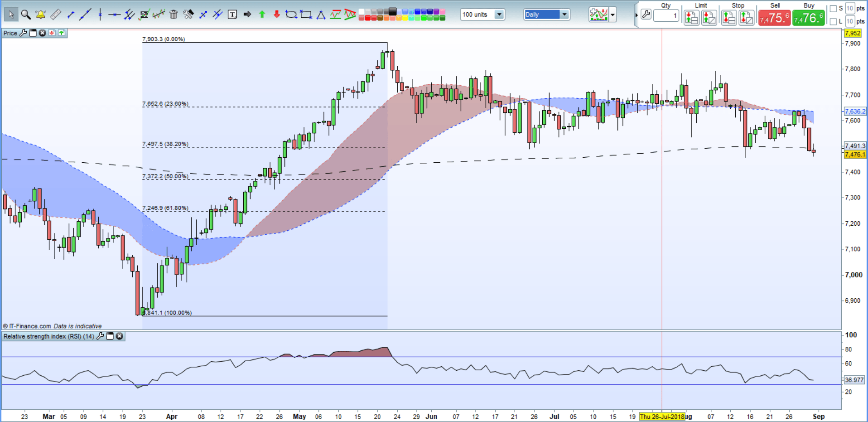Tick the L limit points checkbox
Image resolution: width=868 pixels, height=422 pixels.
[833, 21]
